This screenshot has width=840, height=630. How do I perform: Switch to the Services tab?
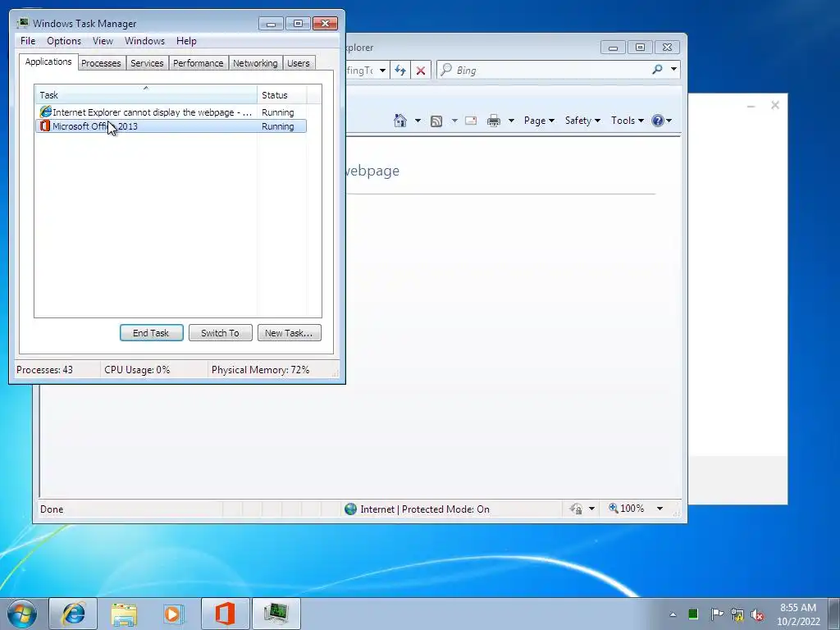pos(148,63)
